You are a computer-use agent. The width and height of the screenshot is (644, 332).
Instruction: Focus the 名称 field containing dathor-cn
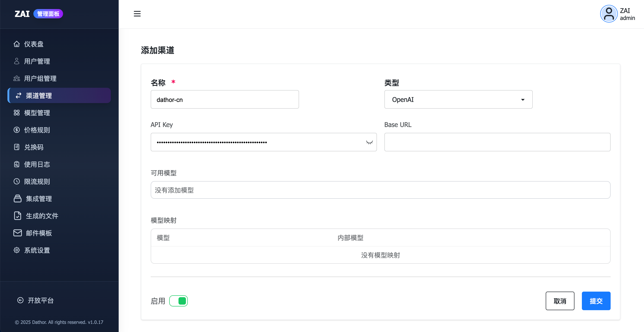[x=224, y=100]
